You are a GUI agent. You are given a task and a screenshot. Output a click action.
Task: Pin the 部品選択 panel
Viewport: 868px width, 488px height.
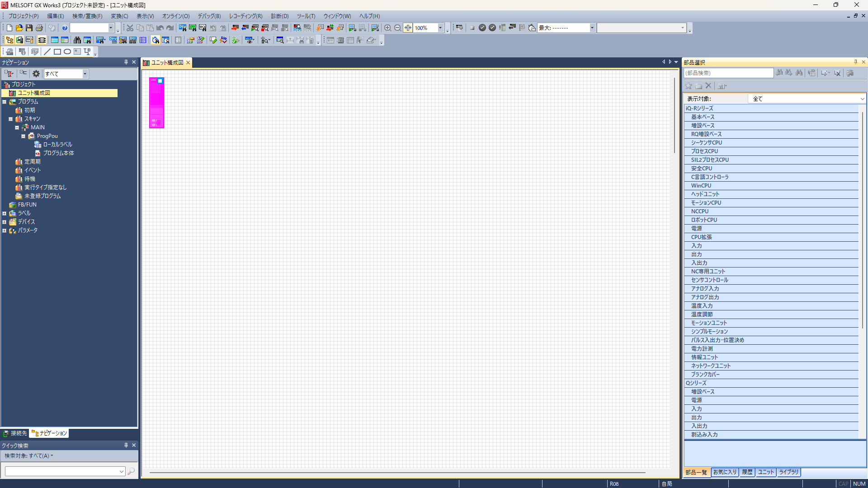856,62
